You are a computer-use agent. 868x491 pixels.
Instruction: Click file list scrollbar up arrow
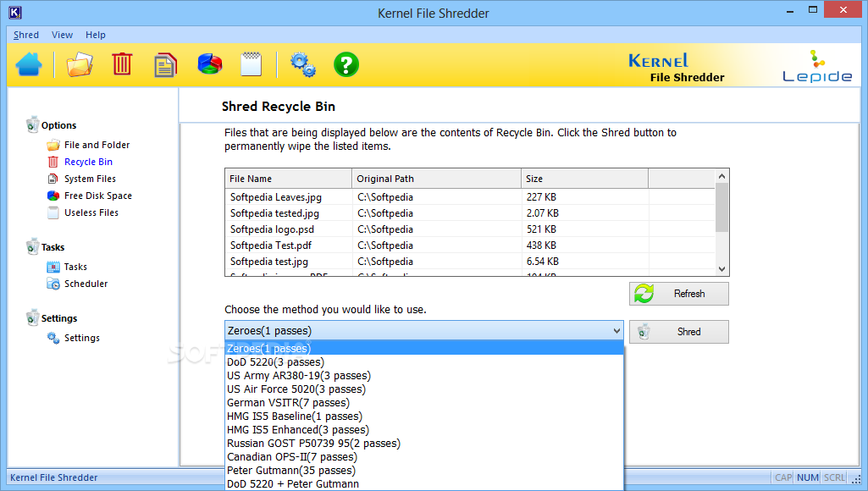[x=721, y=176]
